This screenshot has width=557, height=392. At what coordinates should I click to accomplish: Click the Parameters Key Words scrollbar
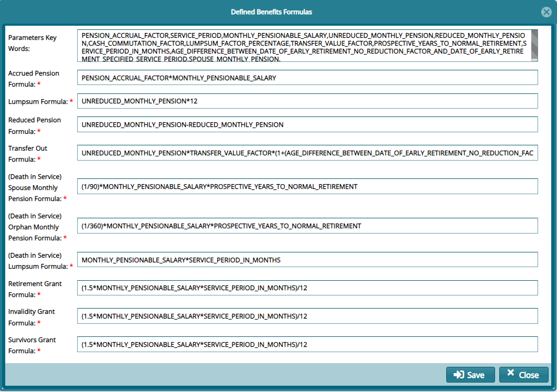click(535, 45)
